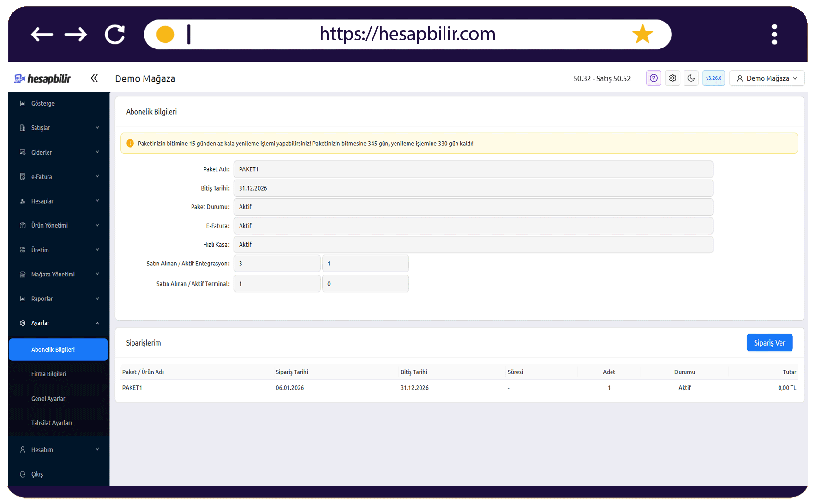Screen dimensions: 816x504
Task: Click the Sipariş Ver button
Action: 769,343
